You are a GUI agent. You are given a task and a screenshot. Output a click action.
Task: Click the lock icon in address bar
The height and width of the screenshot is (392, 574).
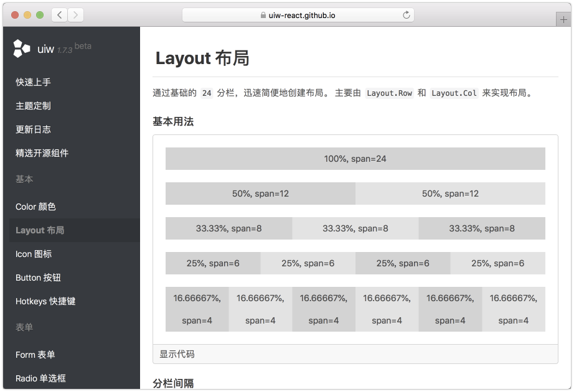click(x=263, y=16)
